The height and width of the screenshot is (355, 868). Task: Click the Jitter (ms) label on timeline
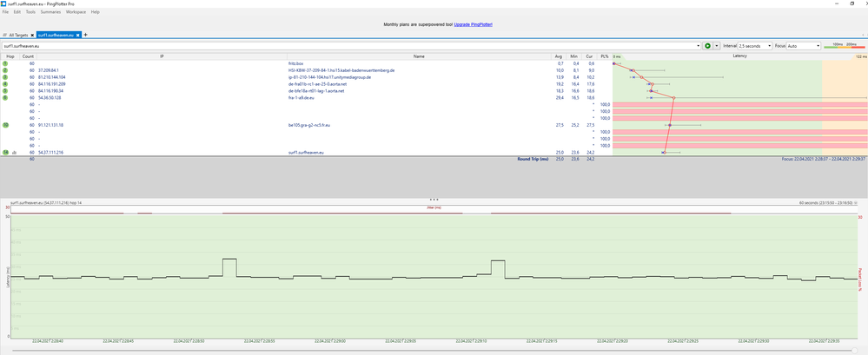click(x=434, y=208)
